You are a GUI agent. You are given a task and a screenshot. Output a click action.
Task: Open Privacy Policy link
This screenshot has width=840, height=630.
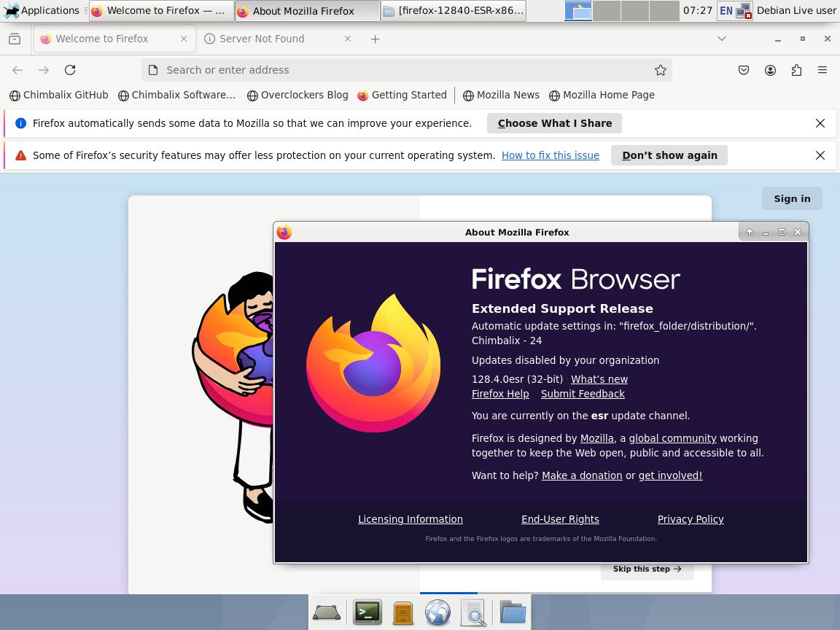click(691, 519)
